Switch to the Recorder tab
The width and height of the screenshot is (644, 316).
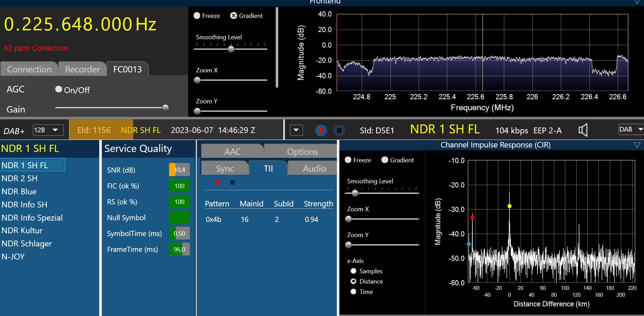pos(82,69)
